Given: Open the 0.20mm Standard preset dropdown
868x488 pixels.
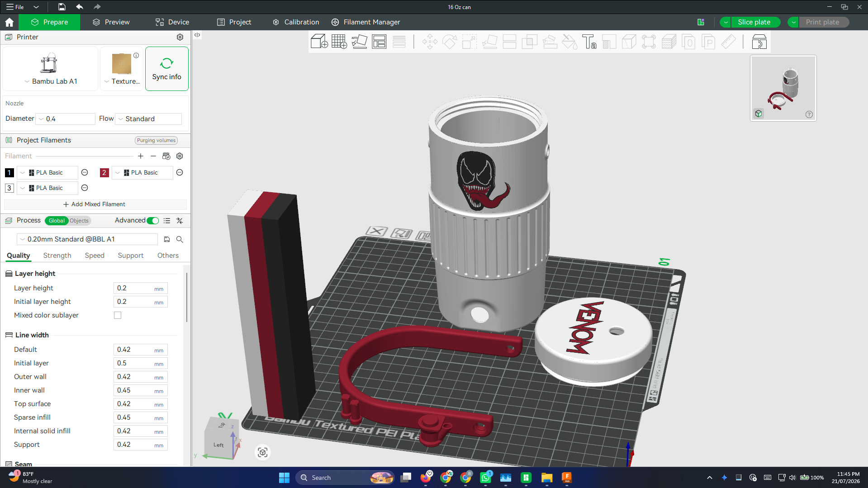Looking at the screenshot, I should (87, 239).
